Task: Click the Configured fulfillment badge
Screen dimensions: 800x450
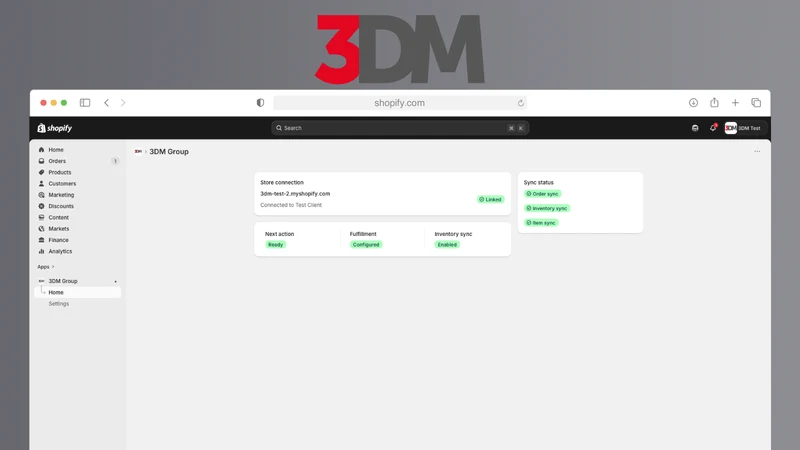Action: click(x=366, y=244)
